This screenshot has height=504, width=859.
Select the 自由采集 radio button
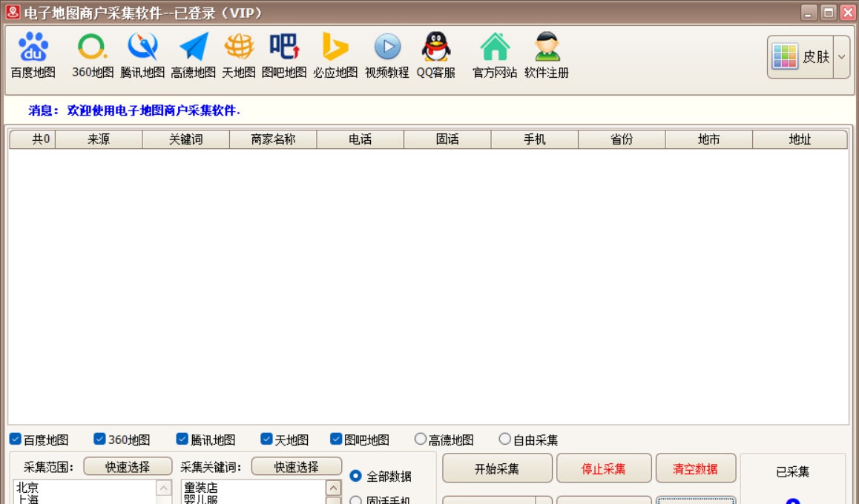504,439
